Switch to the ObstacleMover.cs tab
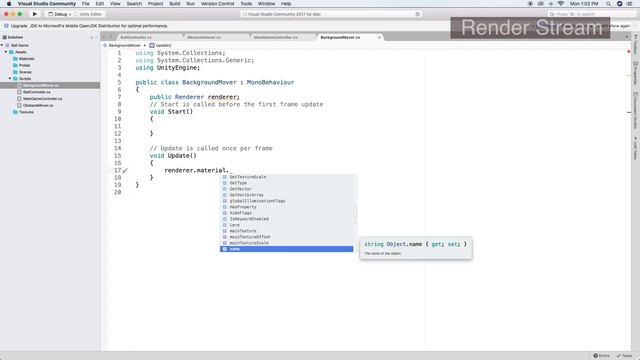This screenshot has width=640, height=360. coord(204,37)
